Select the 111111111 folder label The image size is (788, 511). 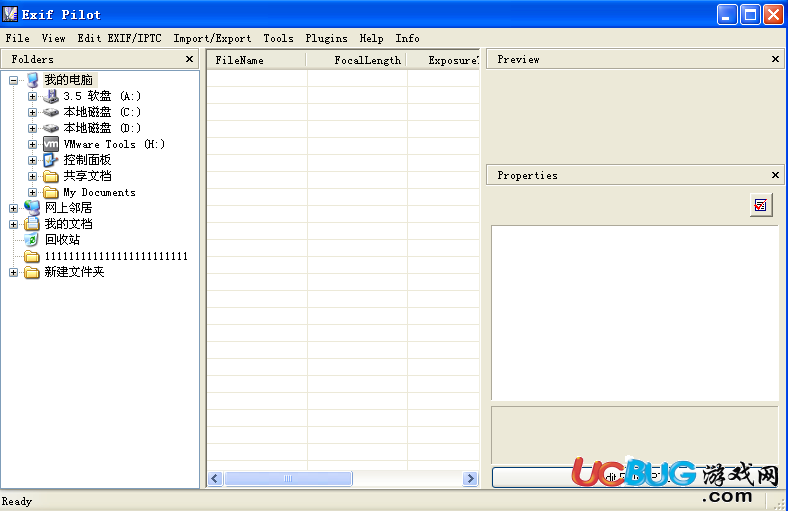pos(116,256)
